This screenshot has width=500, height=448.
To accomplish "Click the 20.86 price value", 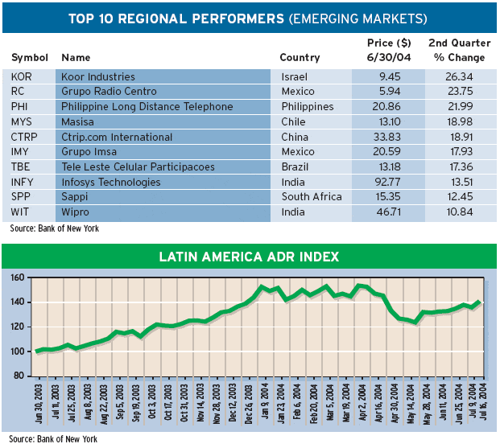I will 386,106.
